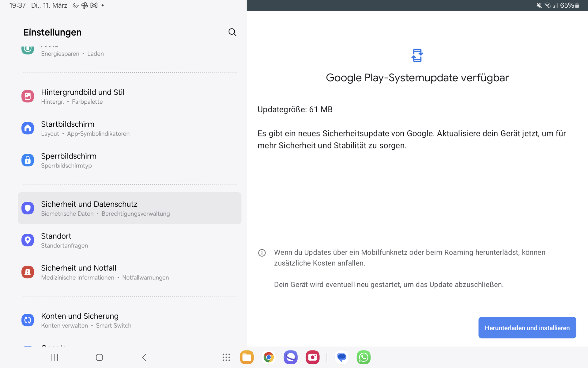Tap the Startbildschirm home icon
The width and height of the screenshot is (588, 368).
(x=28, y=128)
